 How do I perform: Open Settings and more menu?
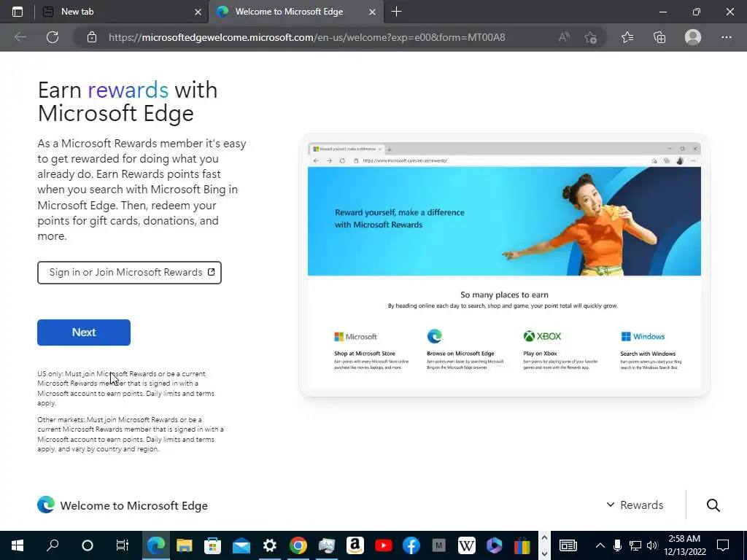pyautogui.click(x=726, y=37)
